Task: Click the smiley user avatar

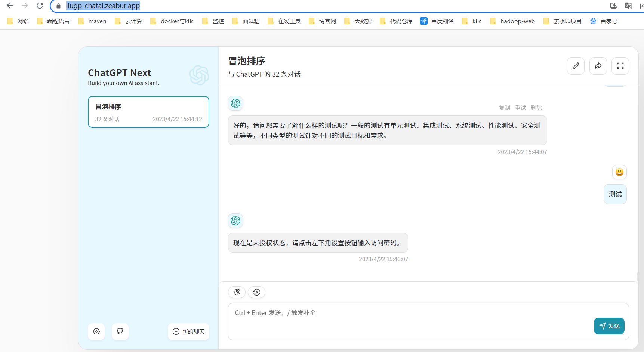Action: pos(619,172)
